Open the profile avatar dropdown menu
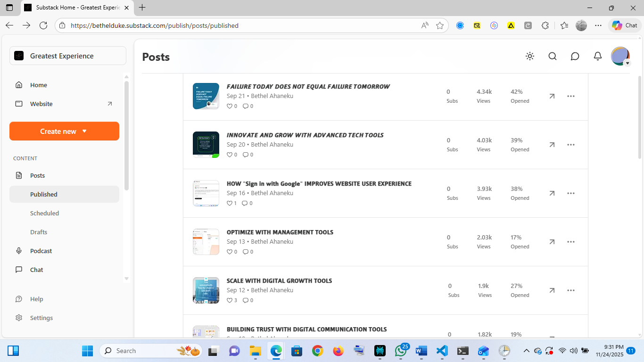The height and width of the screenshot is (362, 644). 620,56
